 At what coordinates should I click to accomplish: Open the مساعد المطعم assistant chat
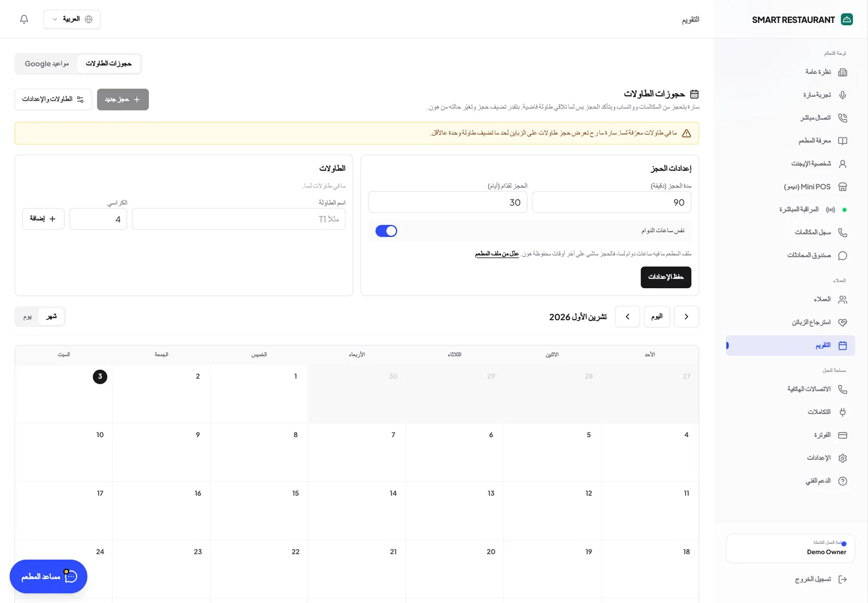pyautogui.click(x=48, y=576)
